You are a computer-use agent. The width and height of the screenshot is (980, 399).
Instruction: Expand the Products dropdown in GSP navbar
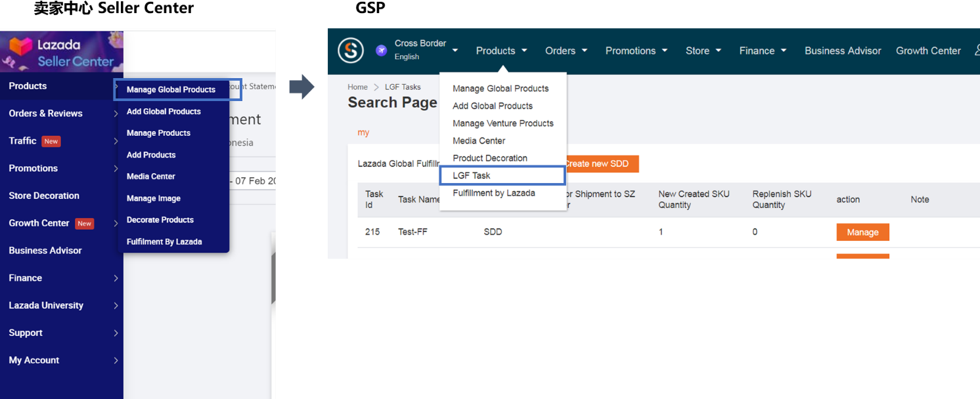[502, 51]
